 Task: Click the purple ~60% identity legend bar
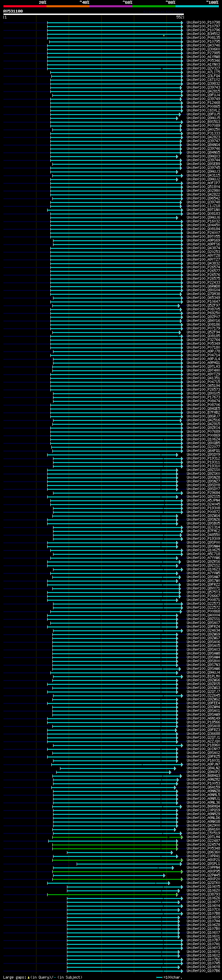click(111, 6)
